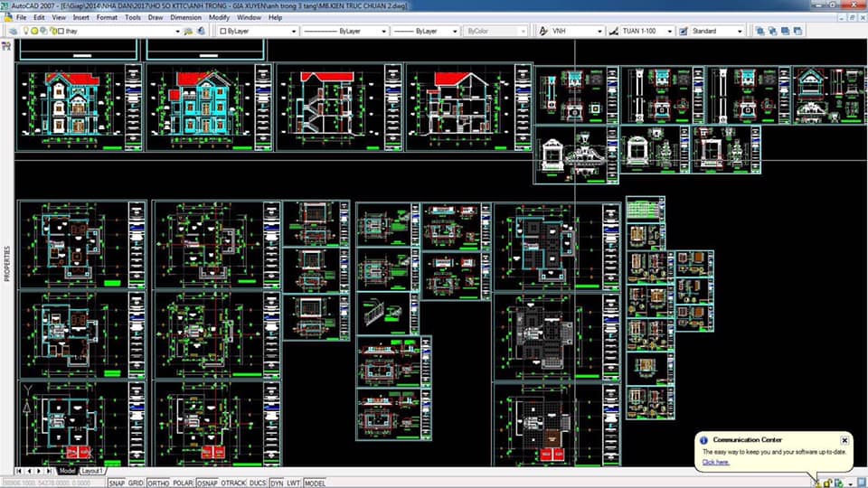Open the TUAN 1-100 dimension style dropdown
This screenshot has height=488, width=868.
tap(669, 32)
